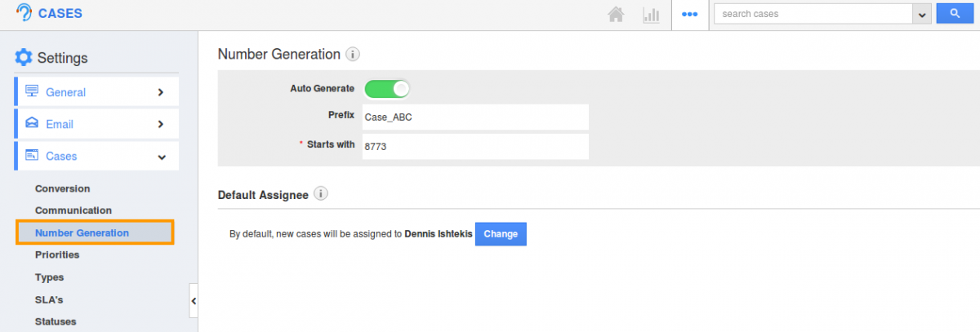Click the Settings gear icon
Screen dimensions: 980x332
(24, 57)
